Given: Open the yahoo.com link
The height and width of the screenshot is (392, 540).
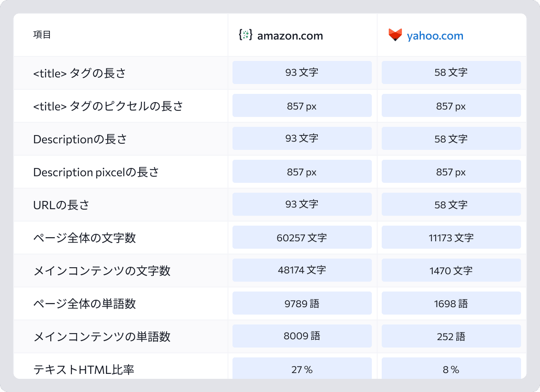Looking at the screenshot, I should [x=435, y=36].
